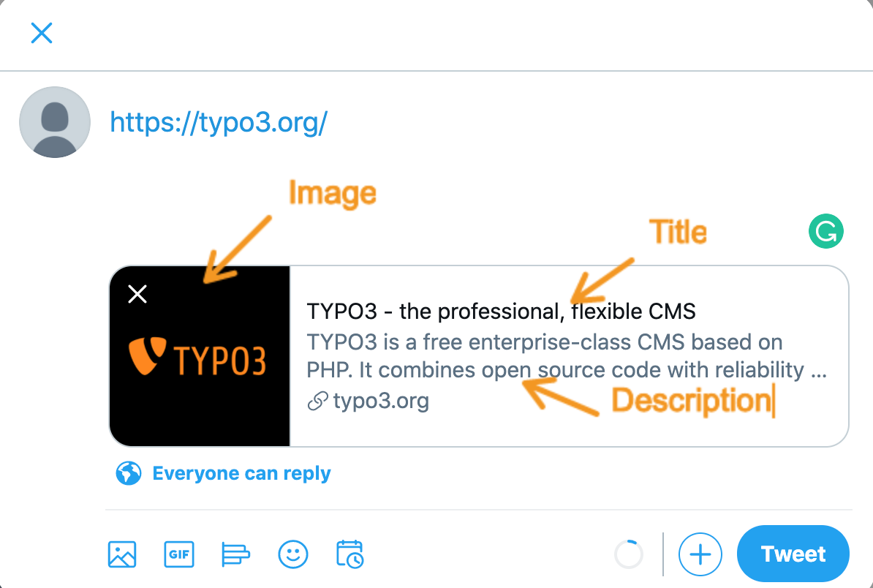The width and height of the screenshot is (873, 588).
Task: Click the card description about enterprise-class CMS
Action: (566, 356)
